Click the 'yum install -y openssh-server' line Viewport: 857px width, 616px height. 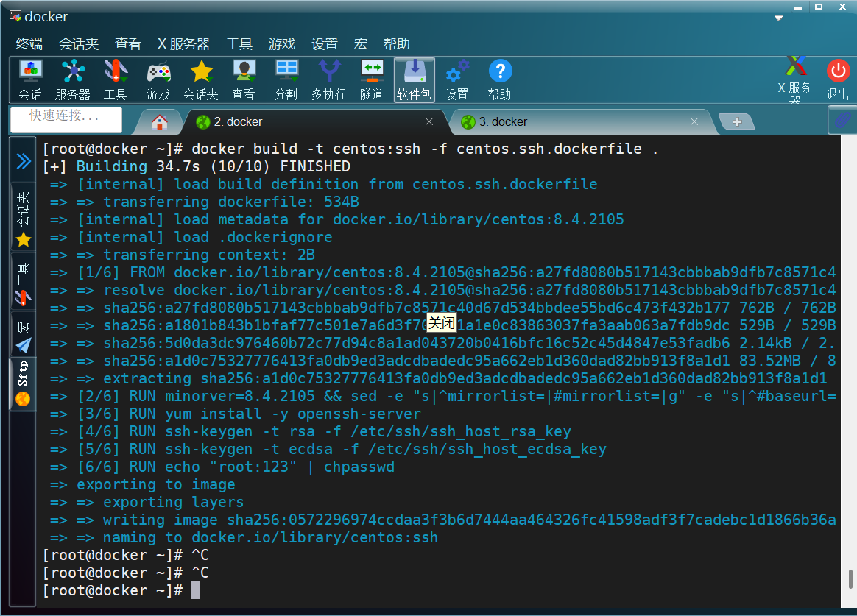pos(236,414)
